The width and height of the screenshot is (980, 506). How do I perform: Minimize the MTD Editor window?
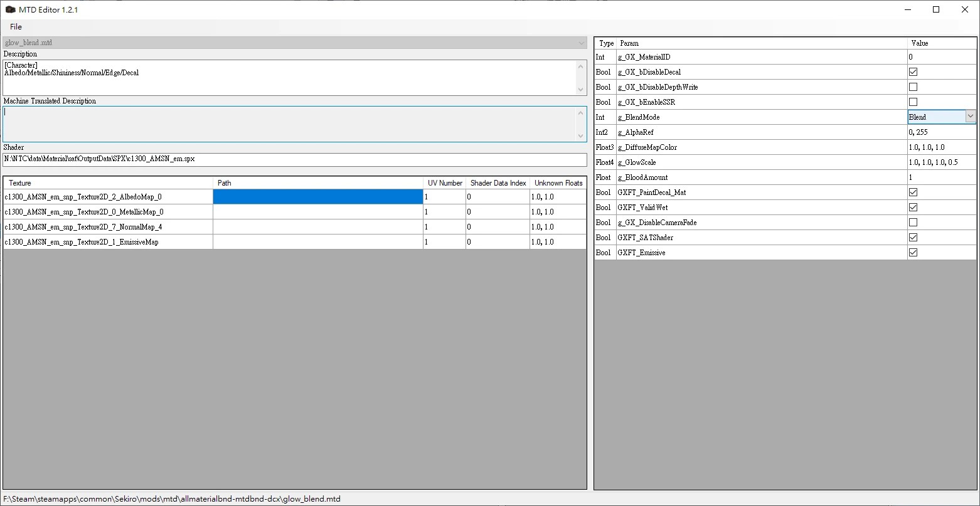click(907, 9)
